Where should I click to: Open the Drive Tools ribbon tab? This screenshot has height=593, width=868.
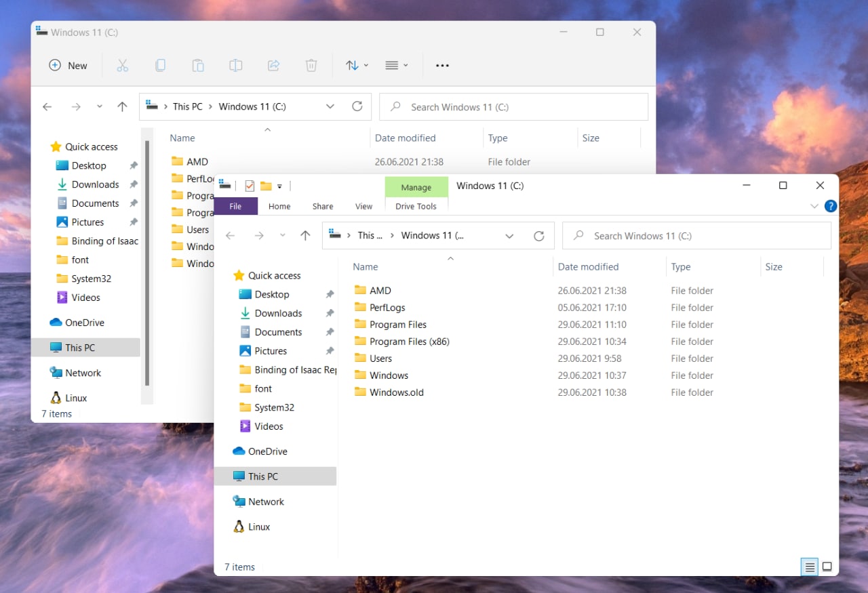[416, 206]
